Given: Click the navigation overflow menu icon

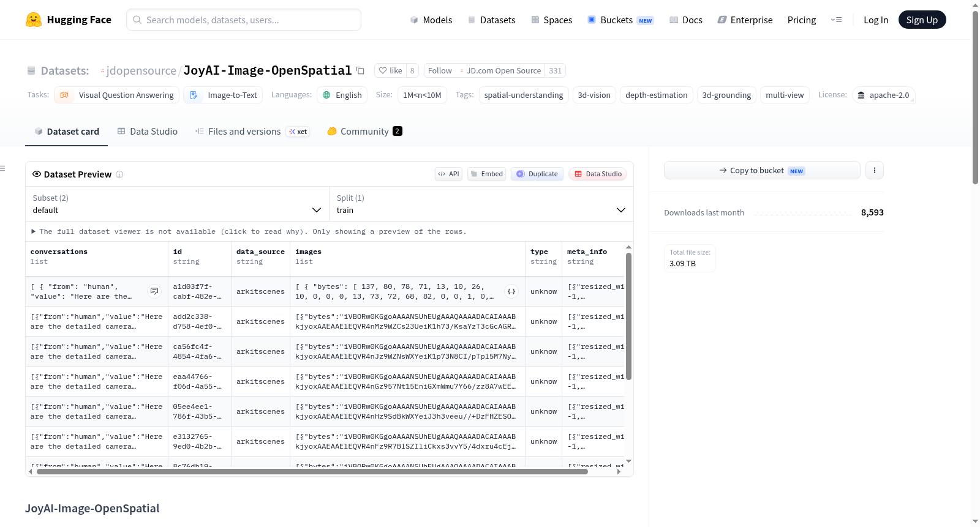Looking at the screenshot, I should [837, 20].
